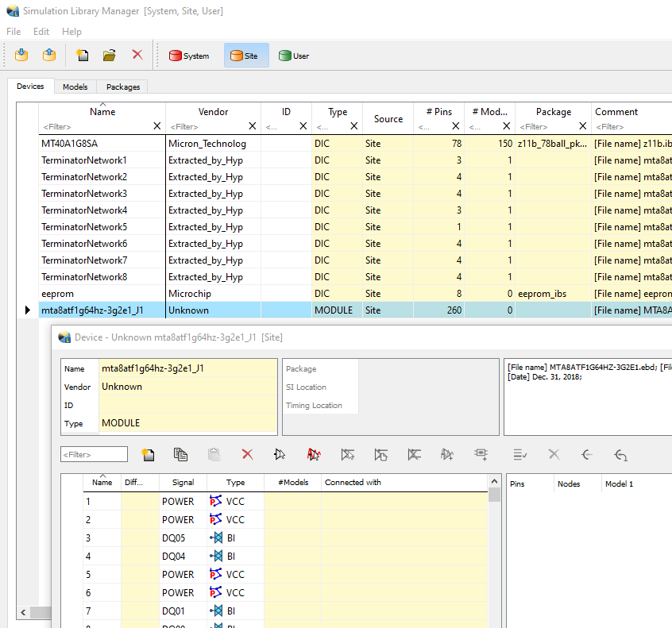
Task: Toggle the Site library button
Action: coord(245,56)
